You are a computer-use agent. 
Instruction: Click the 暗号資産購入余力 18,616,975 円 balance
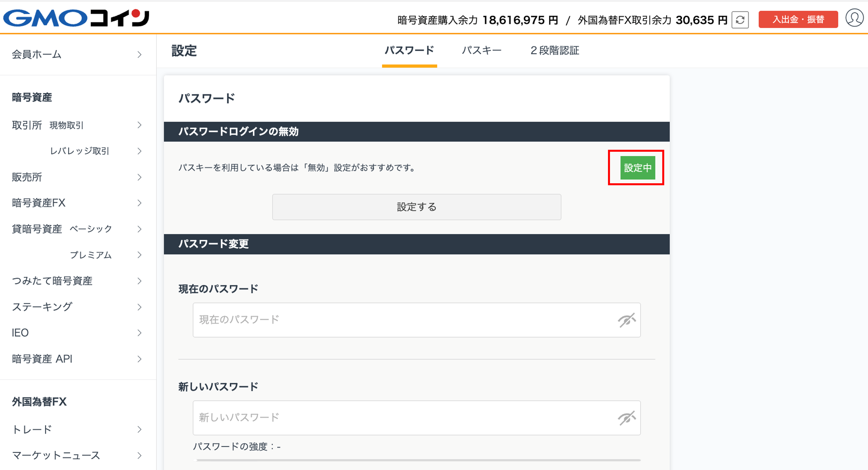click(477, 20)
